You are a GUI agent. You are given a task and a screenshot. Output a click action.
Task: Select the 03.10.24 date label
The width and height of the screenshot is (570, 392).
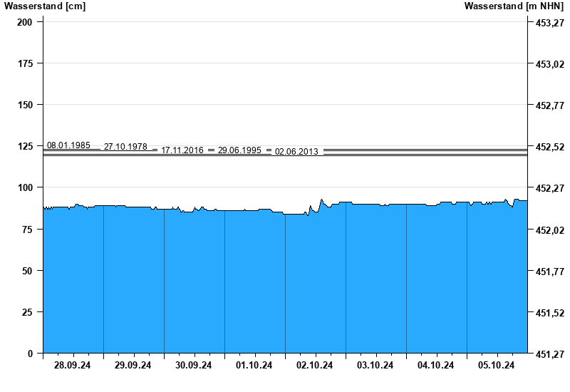[x=375, y=366]
